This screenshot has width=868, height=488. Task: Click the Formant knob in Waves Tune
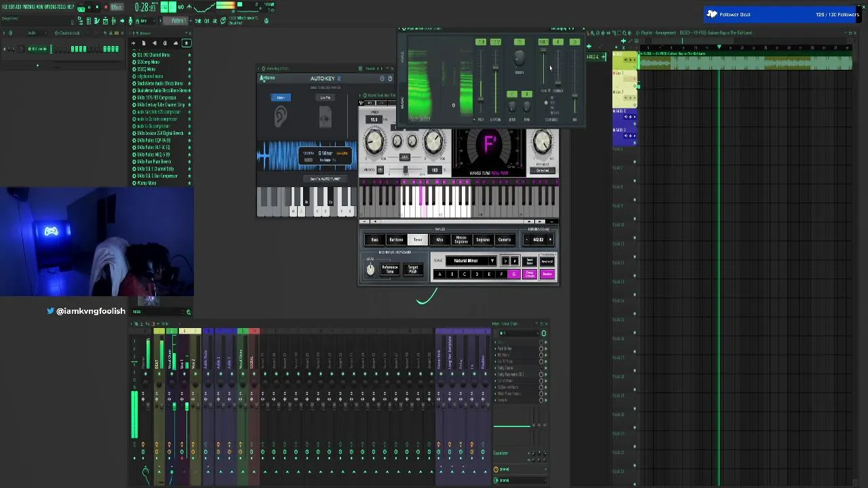tap(542, 142)
